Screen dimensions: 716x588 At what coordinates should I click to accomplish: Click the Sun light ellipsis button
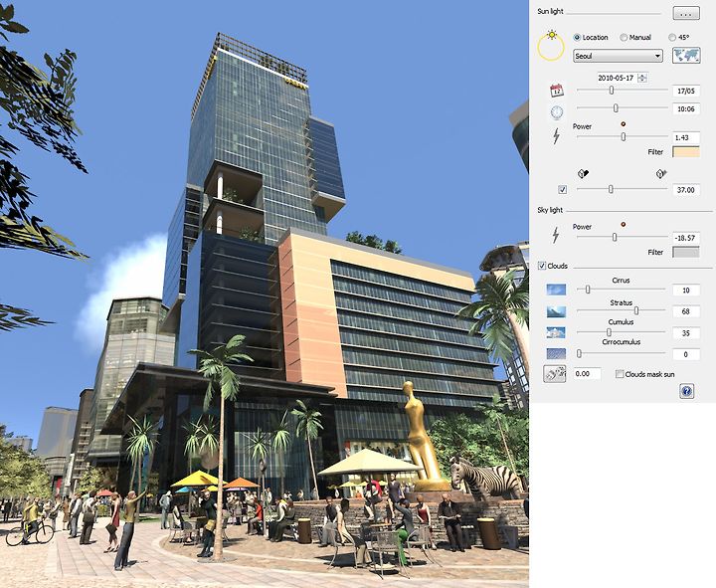(686, 13)
